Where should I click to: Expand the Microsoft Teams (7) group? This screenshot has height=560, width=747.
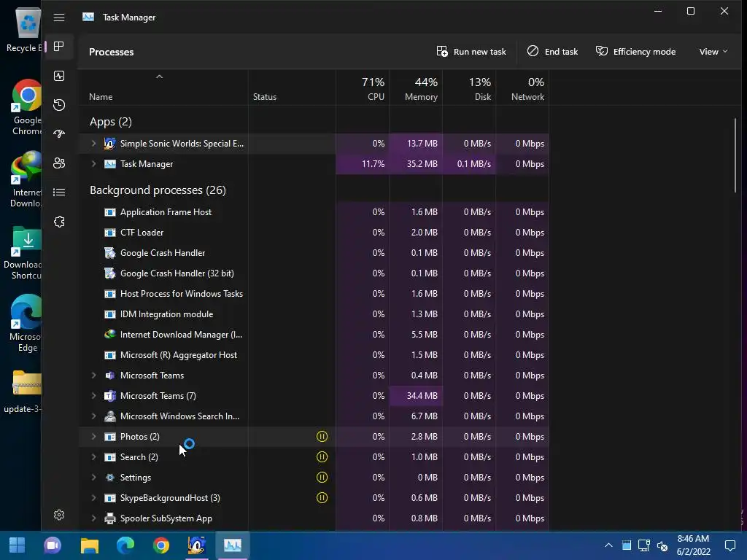pyautogui.click(x=94, y=396)
